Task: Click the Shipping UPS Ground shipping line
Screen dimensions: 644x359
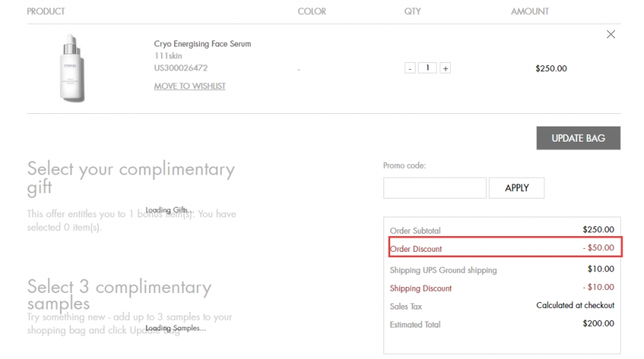Action: pos(443,270)
